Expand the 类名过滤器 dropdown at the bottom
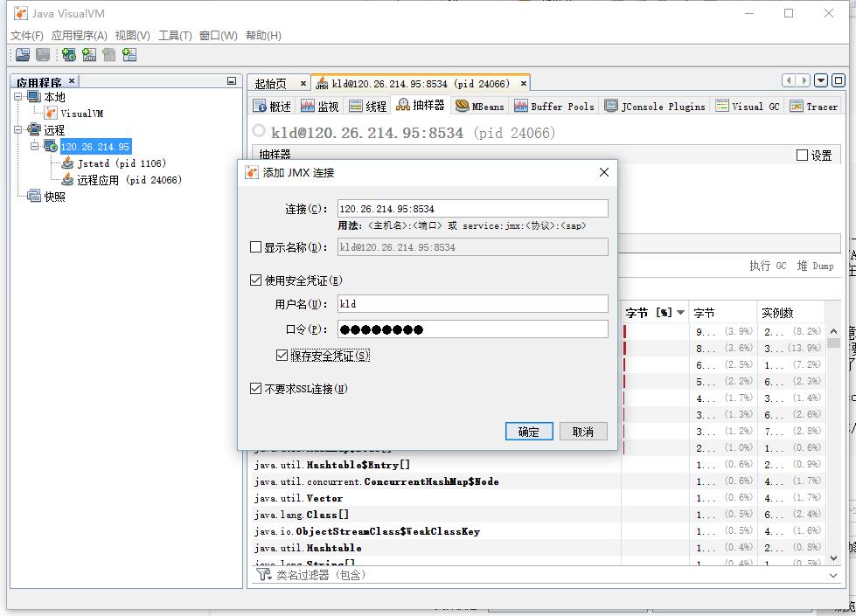 pos(832,575)
